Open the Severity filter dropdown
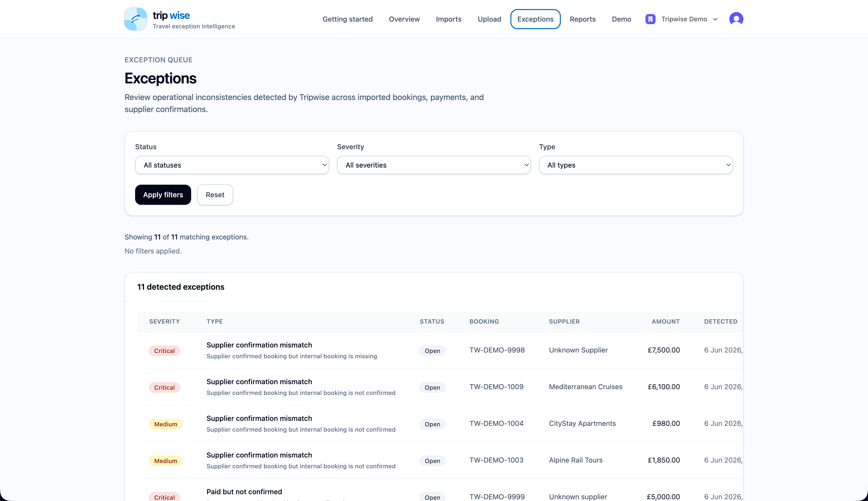Screen dimensions: 868x501 (434, 165)
